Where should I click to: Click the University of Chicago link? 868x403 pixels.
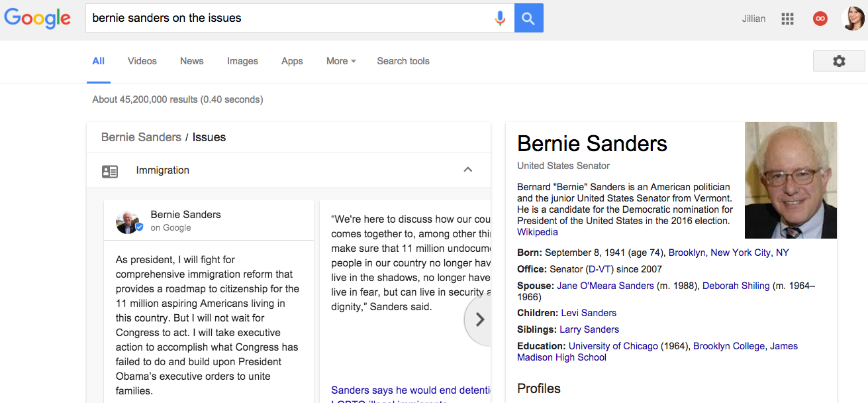tap(613, 346)
